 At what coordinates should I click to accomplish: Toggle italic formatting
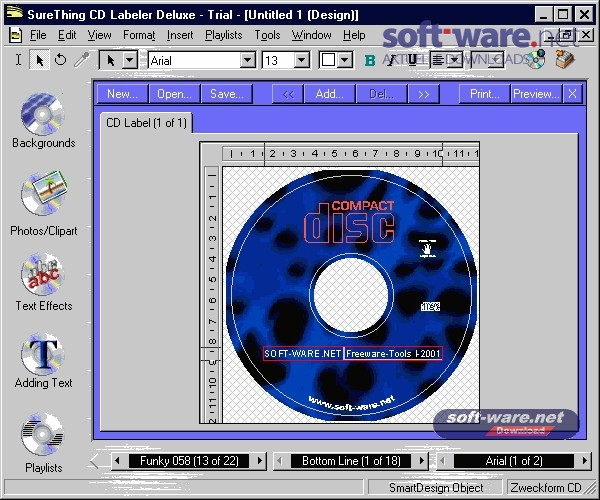pos(391,60)
